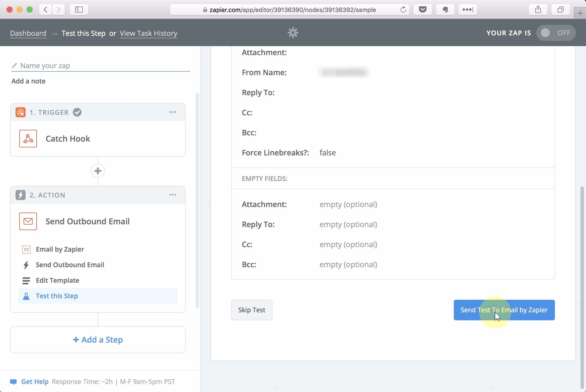Image resolution: width=586 pixels, height=392 pixels.
Task: Select Test this Step substep
Action: (98, 296)
